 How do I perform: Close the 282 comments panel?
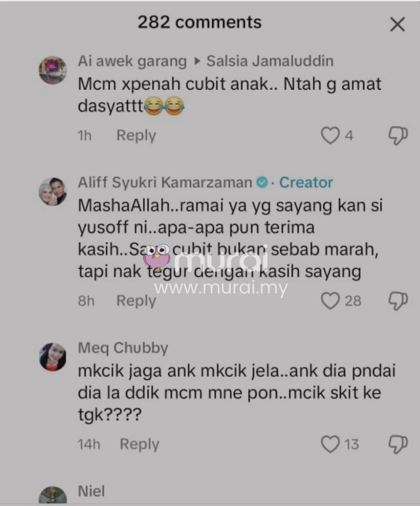397,24
